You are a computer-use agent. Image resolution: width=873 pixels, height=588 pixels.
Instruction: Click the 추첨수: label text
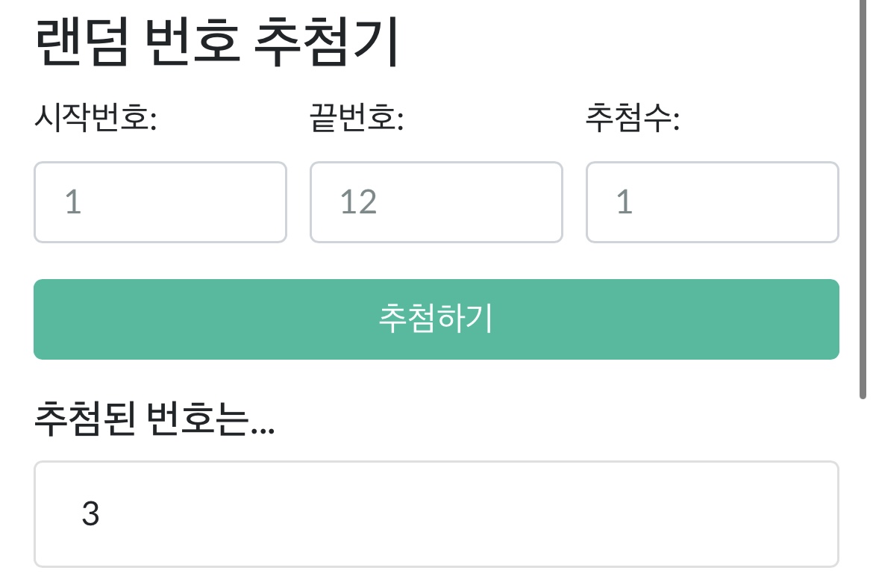point(632,119)
